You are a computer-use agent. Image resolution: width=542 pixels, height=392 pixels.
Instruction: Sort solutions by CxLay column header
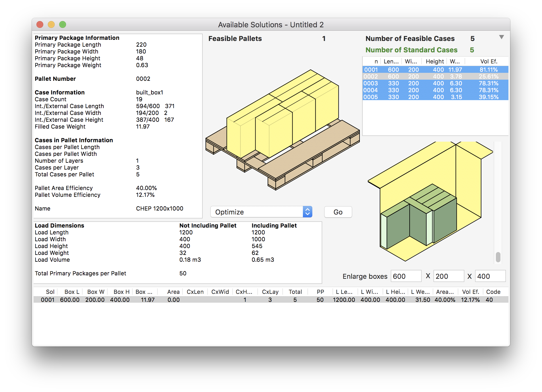270,292
